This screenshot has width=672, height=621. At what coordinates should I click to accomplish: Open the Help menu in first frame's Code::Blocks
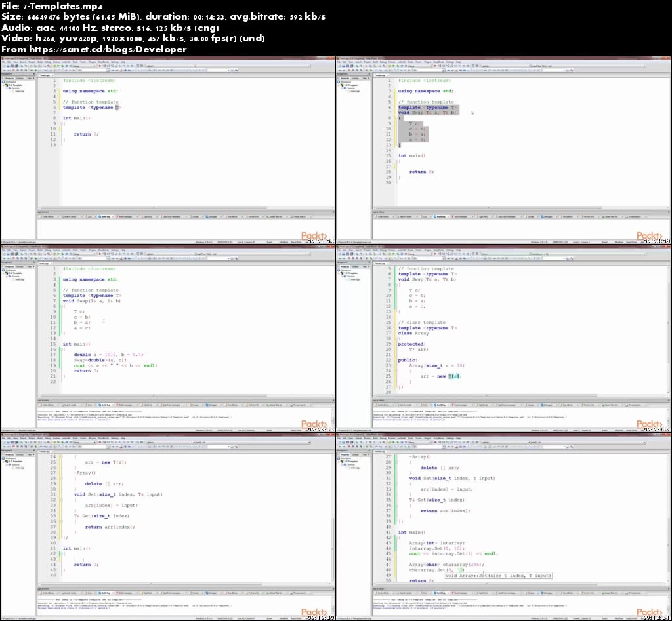coord(123,62)
